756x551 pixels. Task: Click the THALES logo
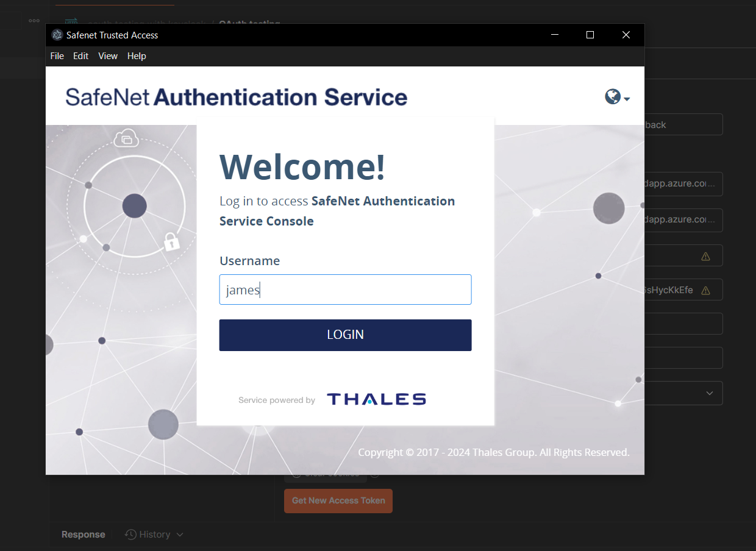point(376,399)
